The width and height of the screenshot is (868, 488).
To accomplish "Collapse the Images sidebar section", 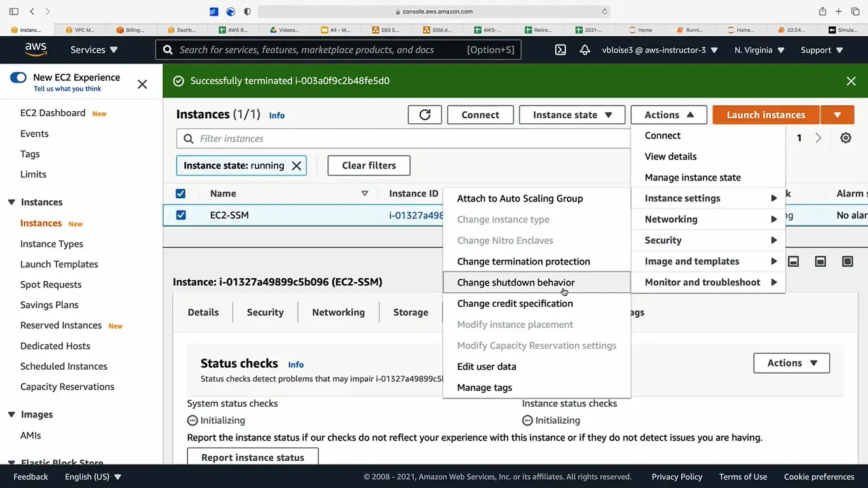I will coord(11,414).
